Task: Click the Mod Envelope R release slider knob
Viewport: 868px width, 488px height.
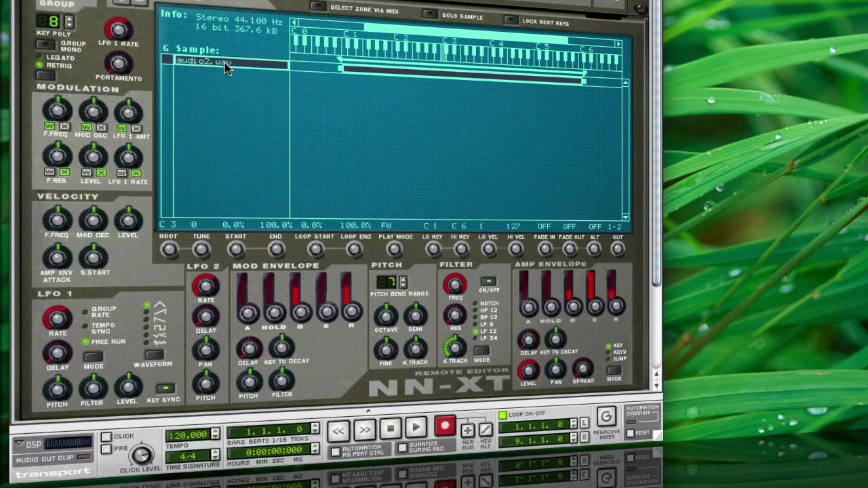Action: 351,311
